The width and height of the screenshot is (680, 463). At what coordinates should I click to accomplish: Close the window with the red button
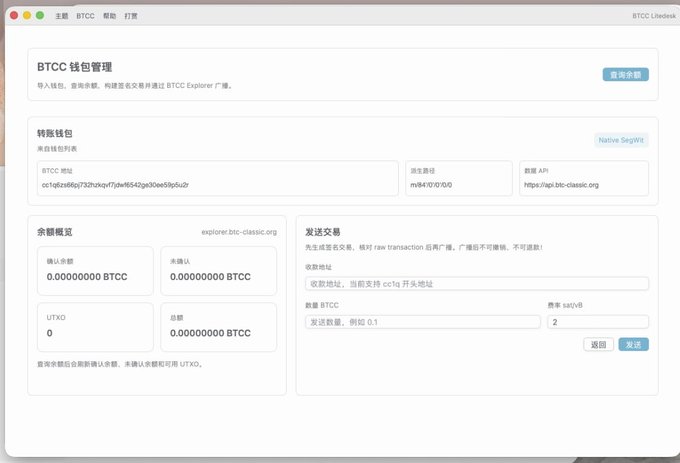14,16
